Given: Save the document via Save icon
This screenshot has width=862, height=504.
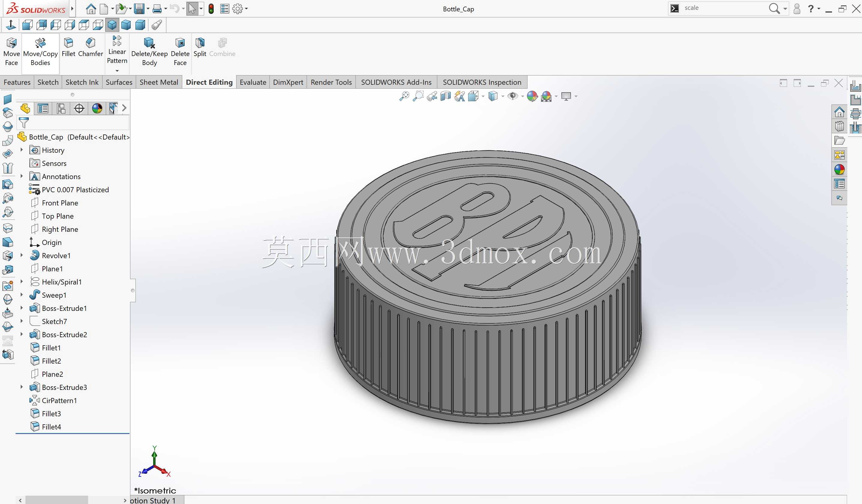Looking at the screenshot, I should [139, 9].
